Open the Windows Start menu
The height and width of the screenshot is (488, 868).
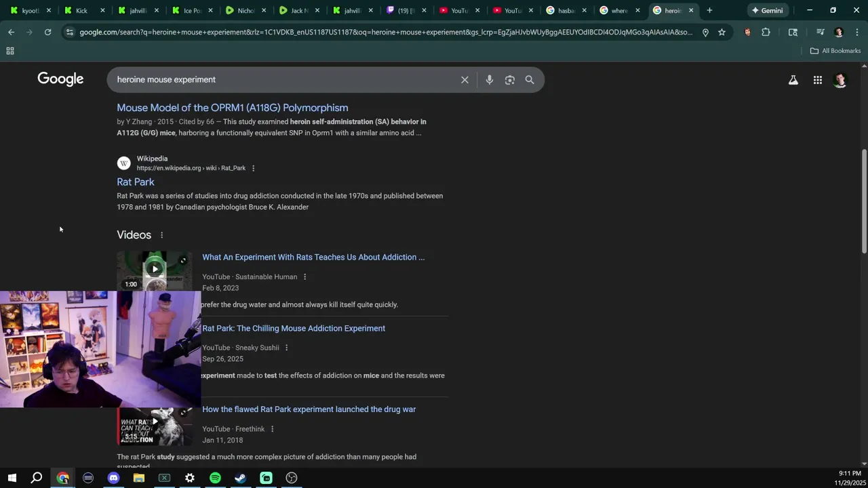coord(12,478)
